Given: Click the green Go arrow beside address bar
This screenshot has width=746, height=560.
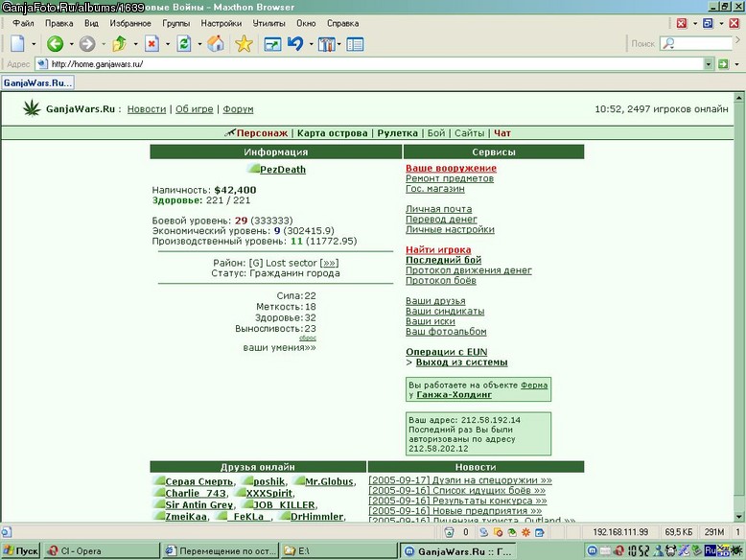Looking at the screenshot, I should tap(723, 63).
